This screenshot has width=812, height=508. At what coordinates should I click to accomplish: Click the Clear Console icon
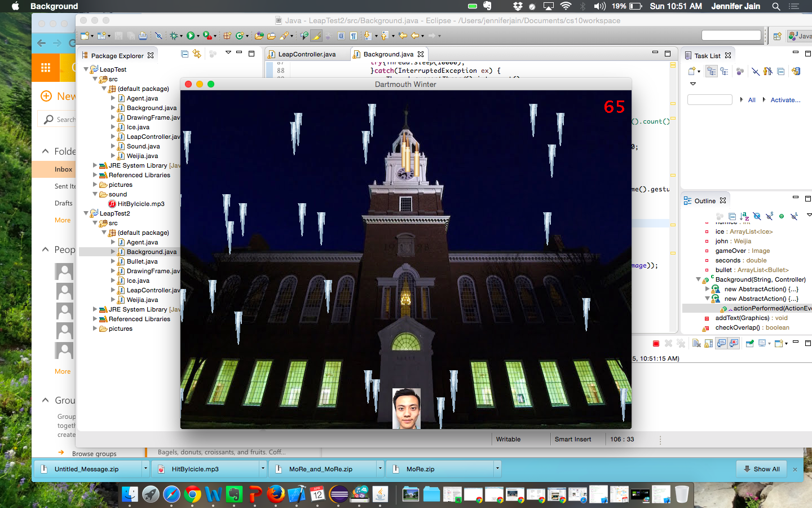tap(696, 343)
